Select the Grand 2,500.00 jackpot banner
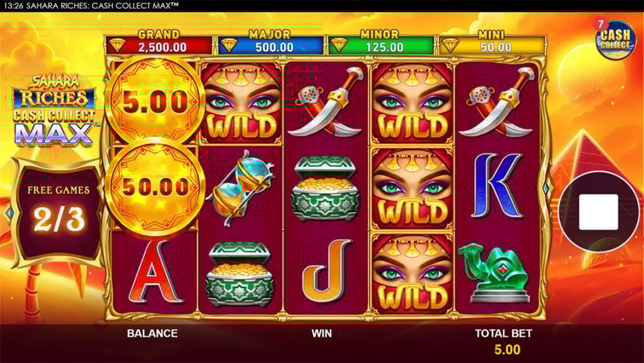Image resolution: width=644 pixels, height=363 pixels. [x=159, y=42]
